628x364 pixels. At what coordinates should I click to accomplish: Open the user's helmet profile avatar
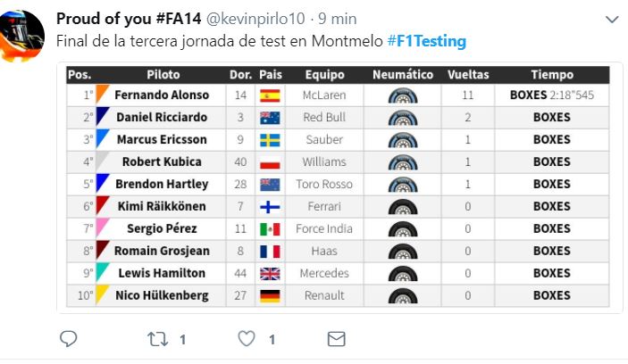(x=22, y=35)
